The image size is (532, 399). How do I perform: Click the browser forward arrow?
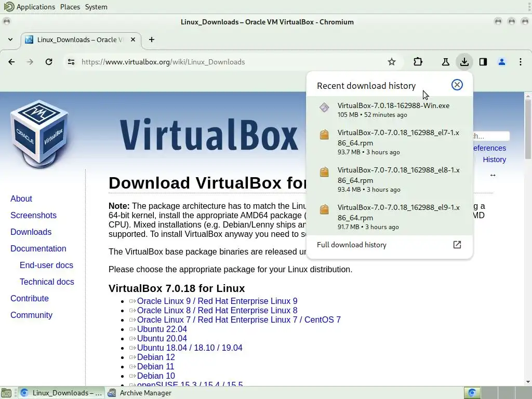[x=30, y=62]
